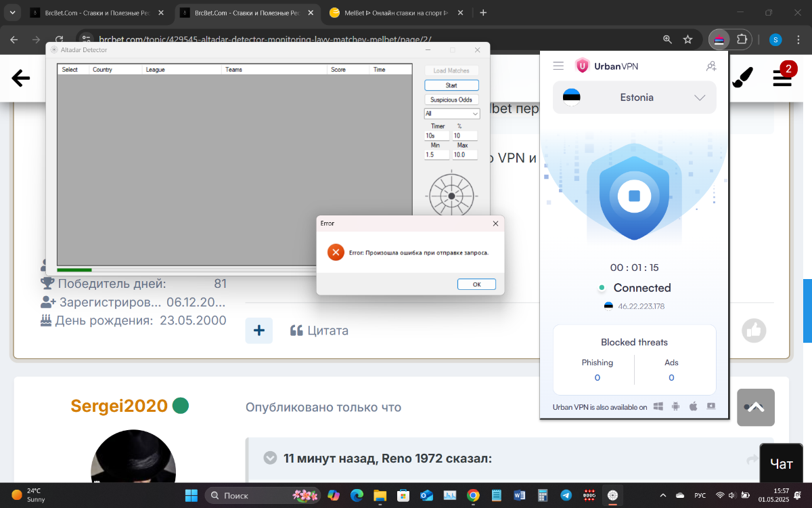Show hidden system tray icons
Image resolution: width=812 pixels, height=508 pixels.
(663, 495)
